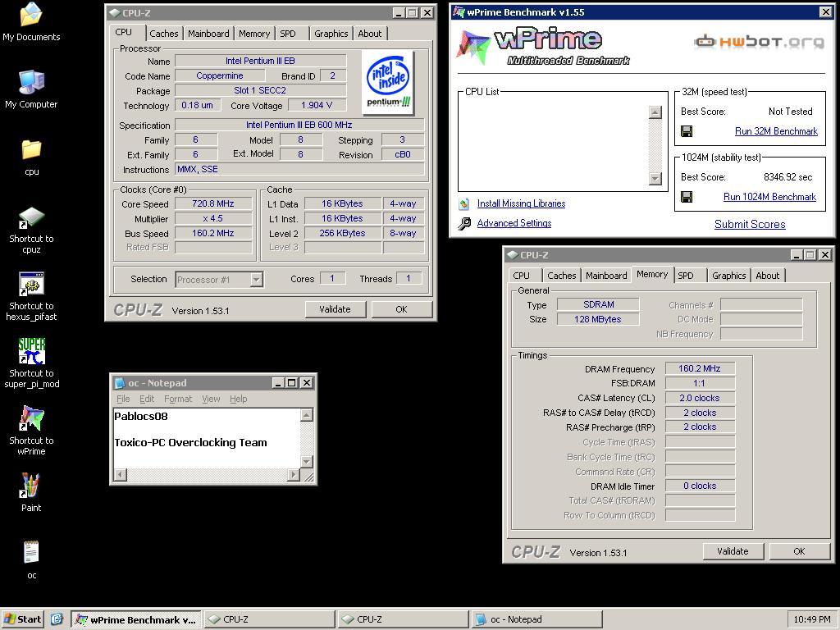Open the View menu in Notepad
The height and width of the screenshot is (630, 840).
(x=211, y=399)
